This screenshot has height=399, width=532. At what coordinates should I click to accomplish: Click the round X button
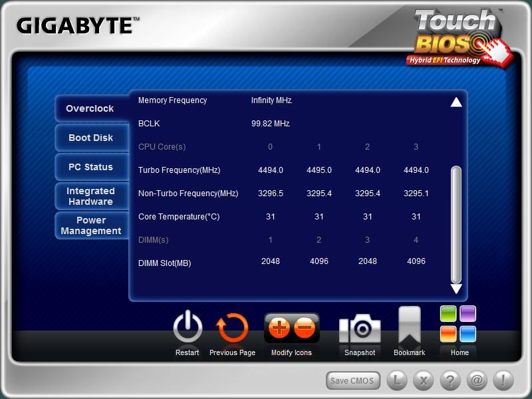(424, 380)
